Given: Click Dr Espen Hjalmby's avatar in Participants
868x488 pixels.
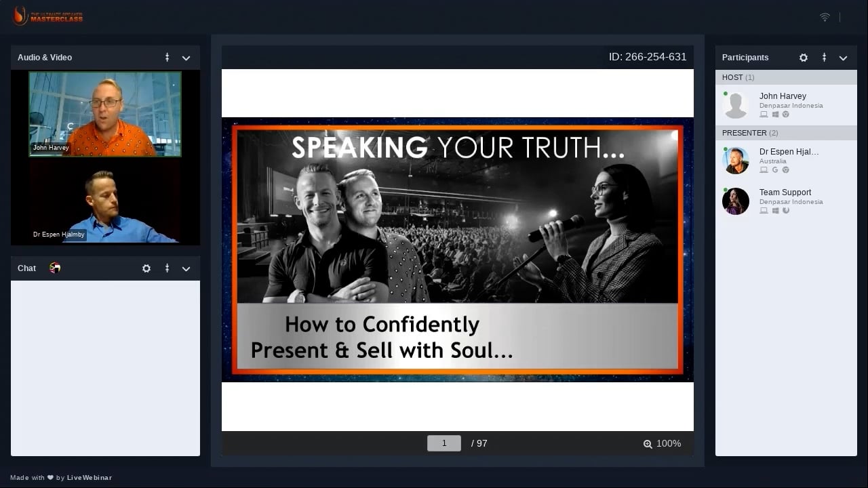Looking at the screenshot, I should coord(736,161).
